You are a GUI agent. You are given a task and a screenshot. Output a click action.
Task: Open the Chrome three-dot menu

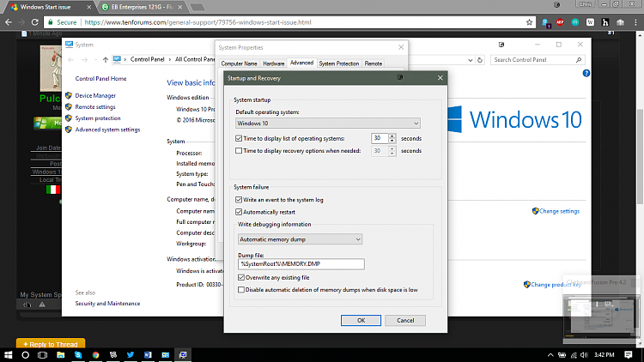click(635, 23)
